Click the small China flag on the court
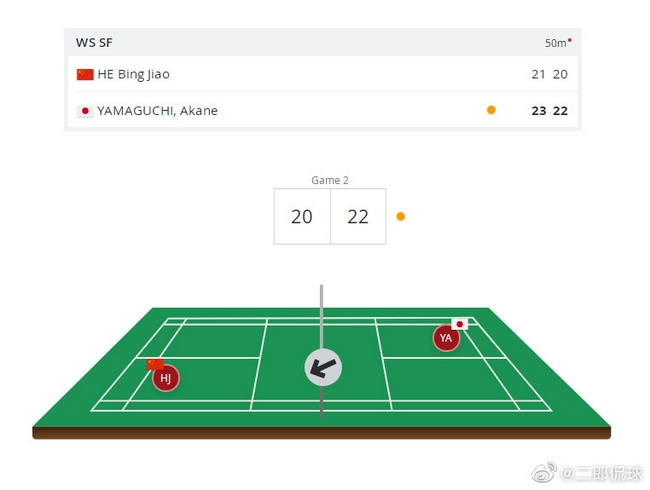Screen dimensions: 650x490 coord(155,364)
